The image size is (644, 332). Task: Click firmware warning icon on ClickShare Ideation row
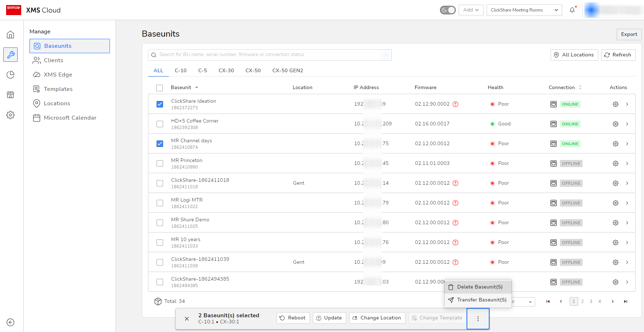(x=455, y=104)
